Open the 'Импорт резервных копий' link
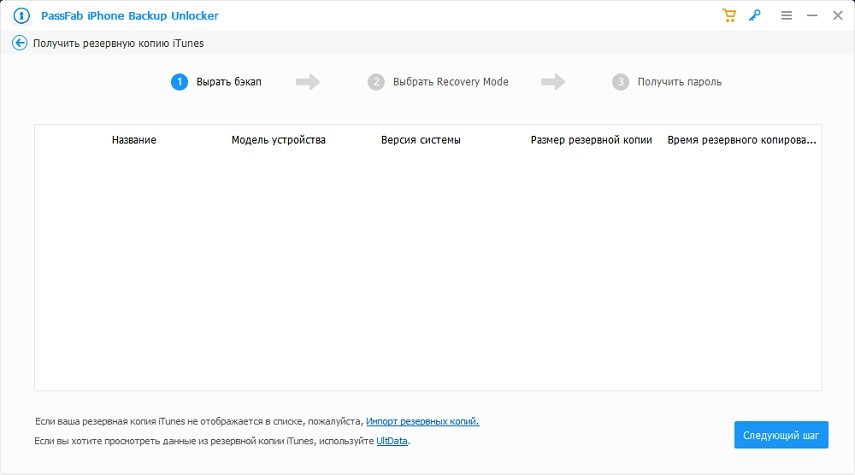The height and width of the screenshot is (475, 855). pyautogui.click(x=423, y=422)
